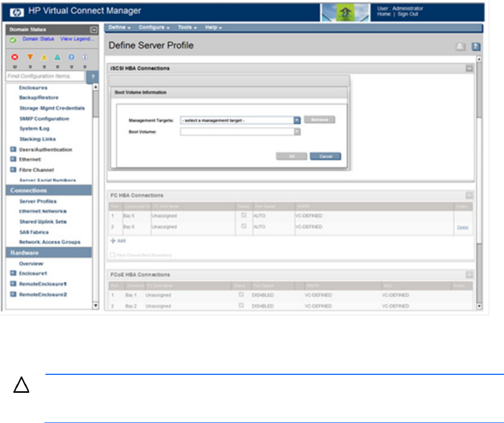The image size is (504, 423).
Task: Select SAN Fabrics item
Action: point(34,232)
